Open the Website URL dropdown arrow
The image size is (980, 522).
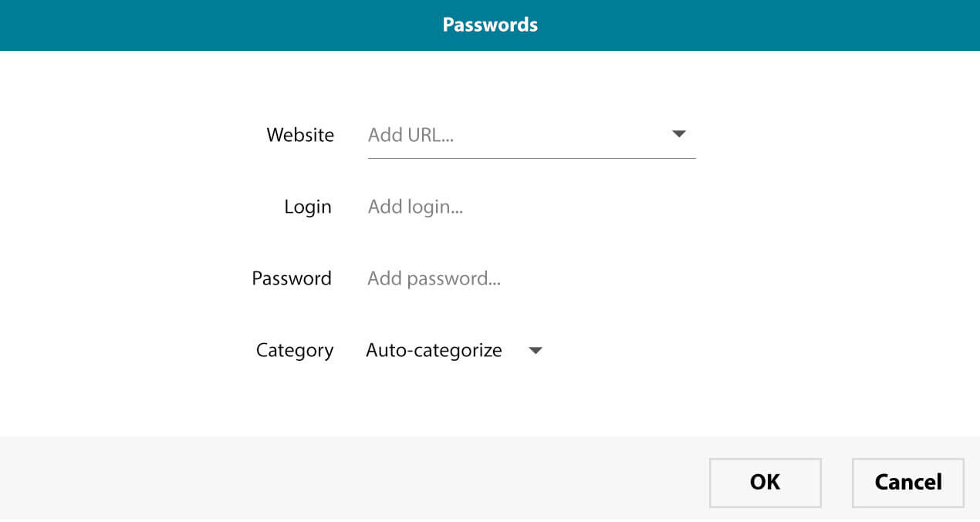pos(678,134)
